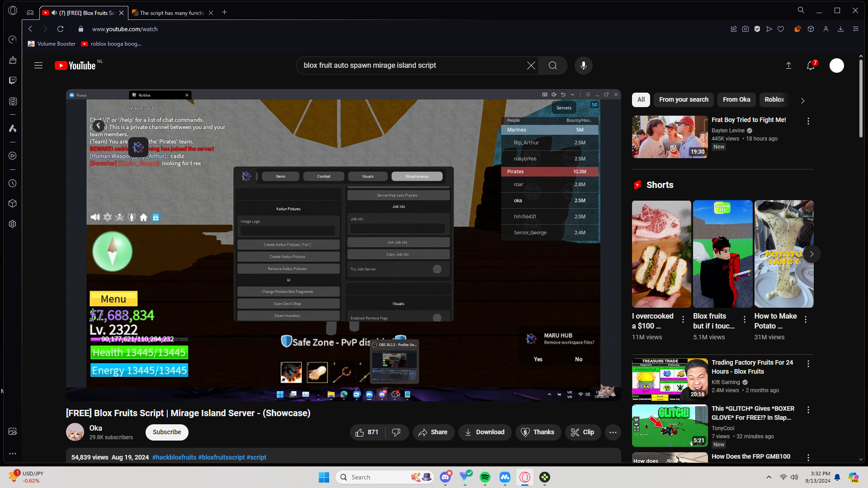Select the From your search chip

tap(684, 99)
